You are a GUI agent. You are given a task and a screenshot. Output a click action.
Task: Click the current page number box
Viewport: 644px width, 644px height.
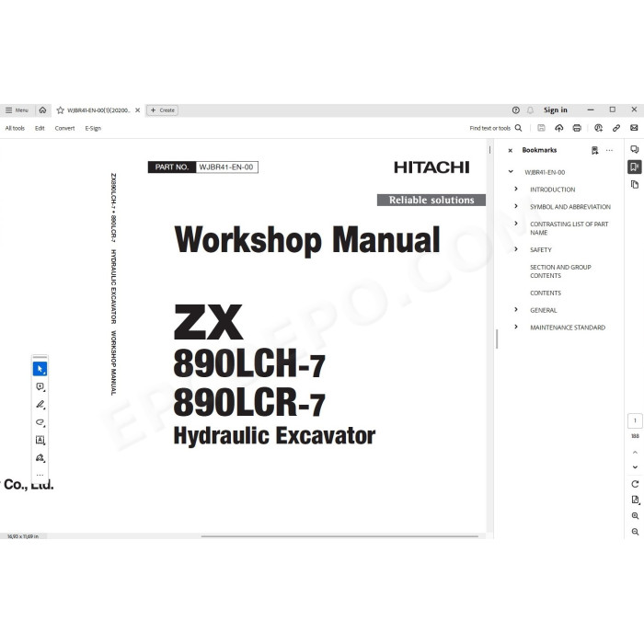[x=635, y=421]
